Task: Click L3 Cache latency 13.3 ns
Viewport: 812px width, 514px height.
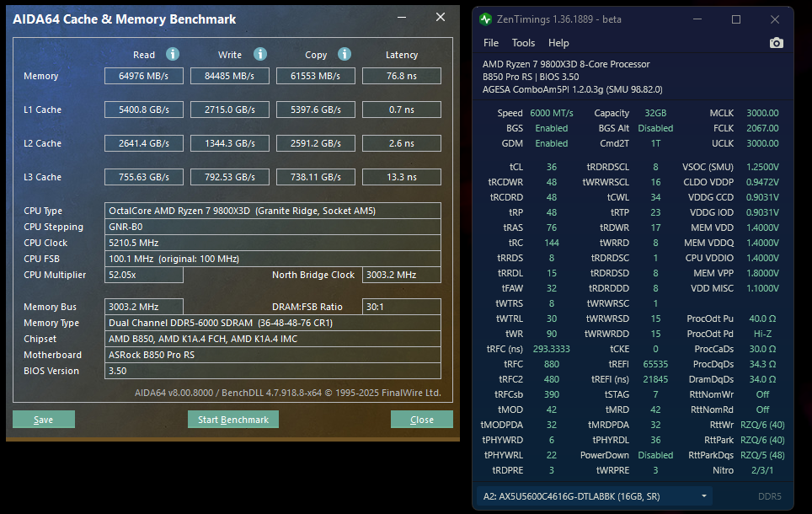Action: point(402,177)
